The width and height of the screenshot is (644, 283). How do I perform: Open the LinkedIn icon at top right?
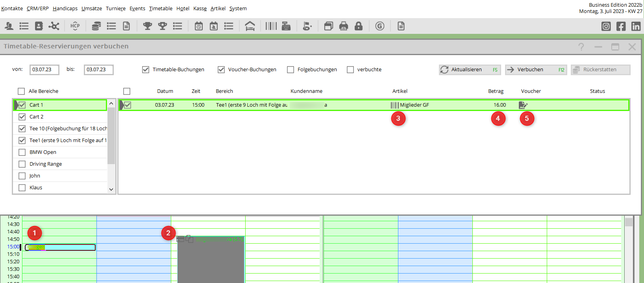636,26
